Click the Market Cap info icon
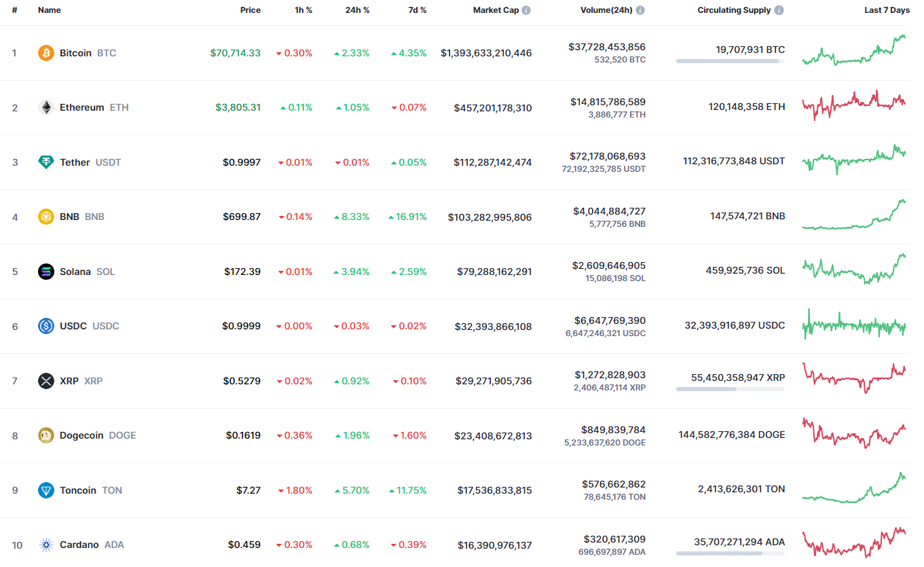Viewport: 924px width, 567px height. coord(526,10)
